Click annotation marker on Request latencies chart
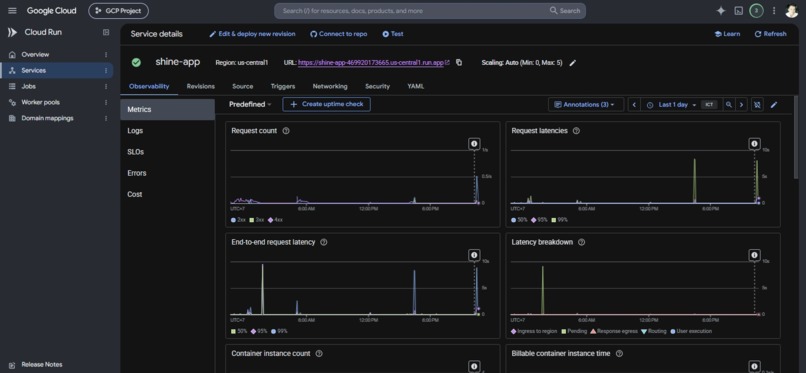The image size is (806, 373). tap(754, 144)
